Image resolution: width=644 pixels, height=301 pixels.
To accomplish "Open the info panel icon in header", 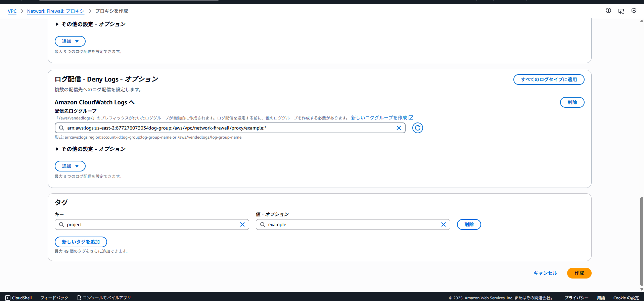I will (x=608, y=11).
